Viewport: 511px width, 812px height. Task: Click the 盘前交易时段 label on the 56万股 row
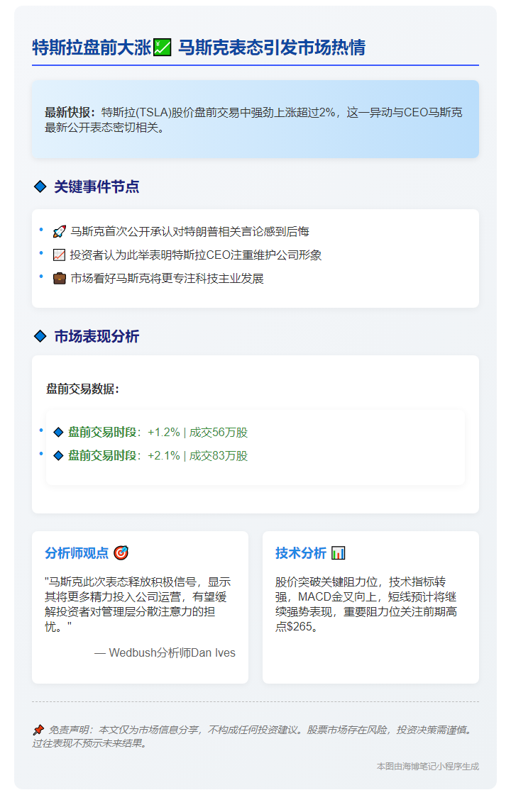[x=102, y=432]
